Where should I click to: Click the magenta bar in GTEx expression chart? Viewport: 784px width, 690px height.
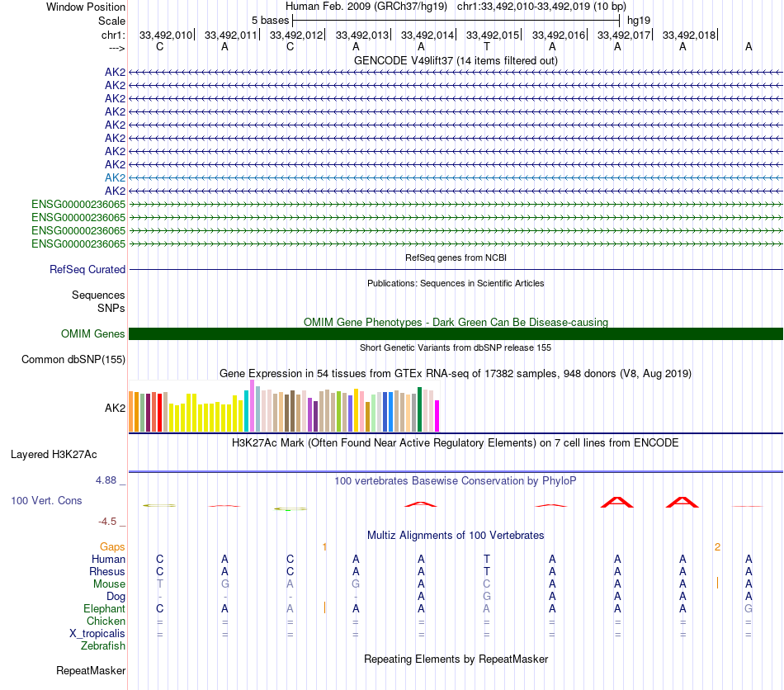coord(437,416)
